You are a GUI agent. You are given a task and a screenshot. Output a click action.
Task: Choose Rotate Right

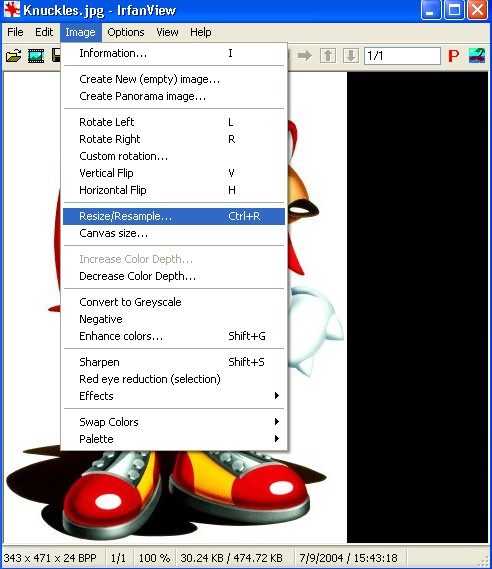coord(174,139)
